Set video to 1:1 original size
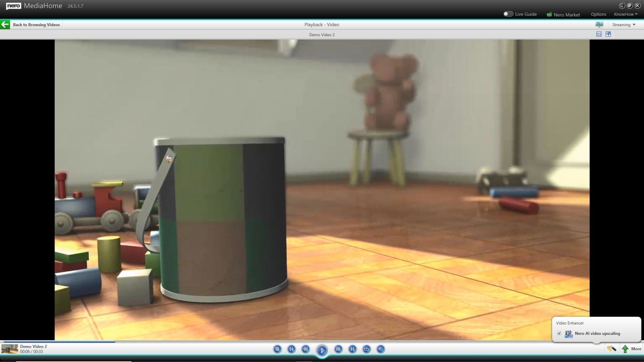The width and height of the screenshot is (644, 362). pyautogui.click(x=599, y=34)
